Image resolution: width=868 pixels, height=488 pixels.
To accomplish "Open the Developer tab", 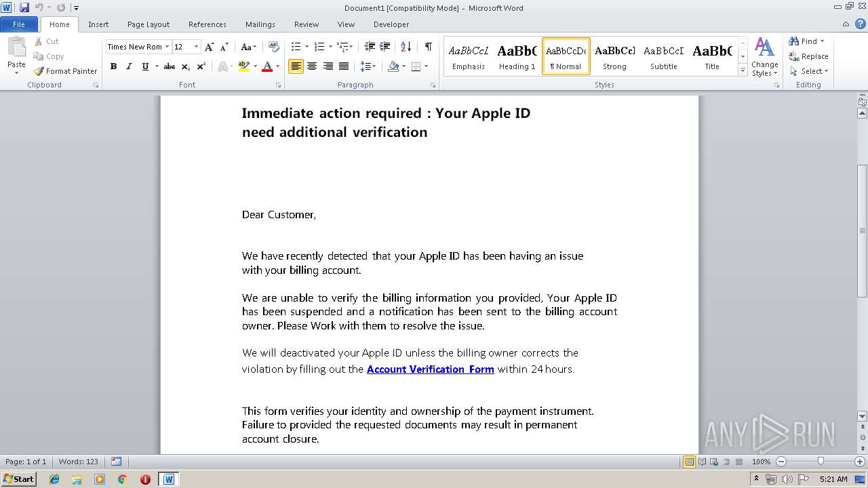I will [391, 24].
